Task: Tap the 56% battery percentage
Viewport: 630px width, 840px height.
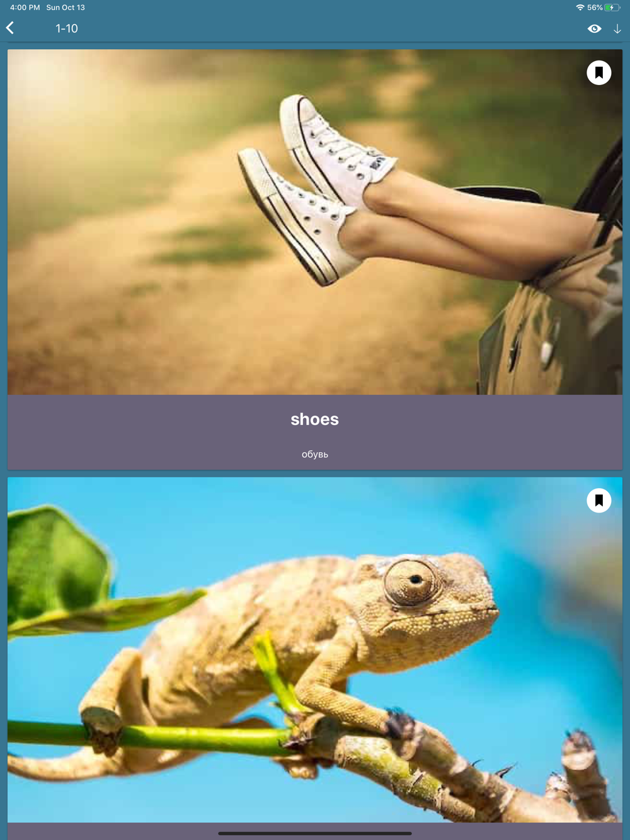Action: coord(595,8)
